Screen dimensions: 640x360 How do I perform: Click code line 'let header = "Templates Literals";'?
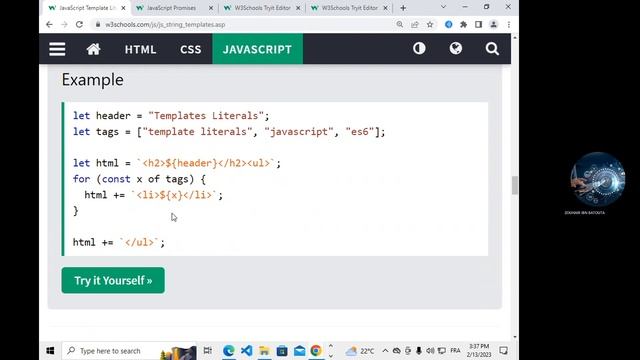tap(171, 116)
